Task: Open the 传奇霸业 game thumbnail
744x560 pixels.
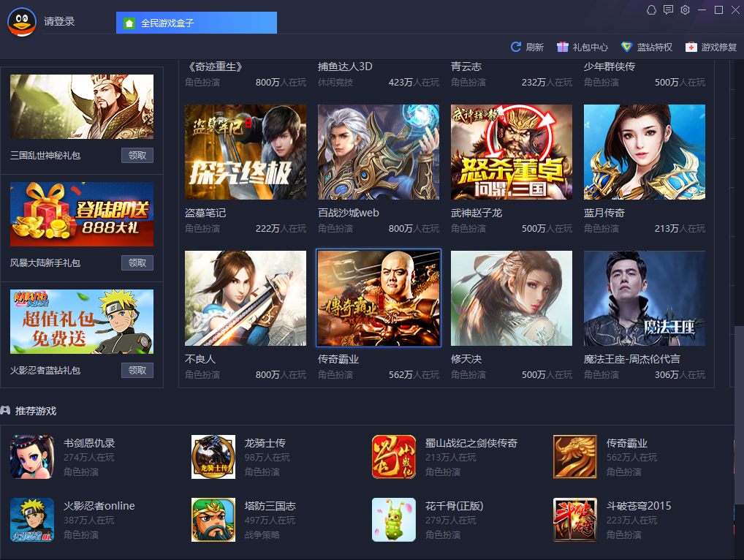Action: tap(379, 298)
